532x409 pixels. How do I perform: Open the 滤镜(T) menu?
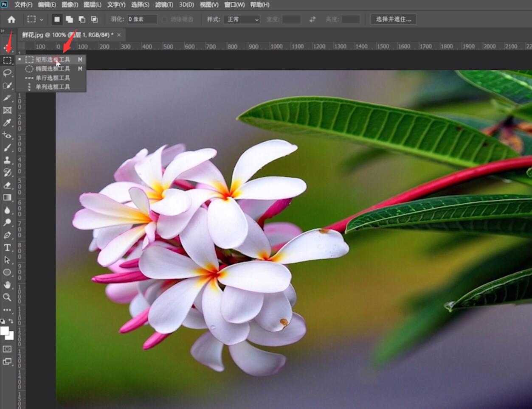164,5
